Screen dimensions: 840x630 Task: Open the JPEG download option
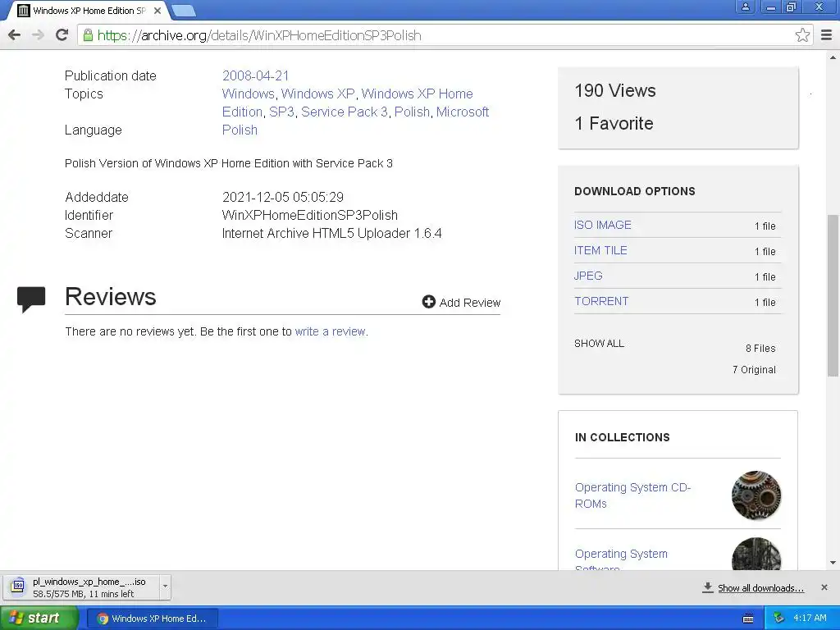pyautogui.click(x=588, y=276)
